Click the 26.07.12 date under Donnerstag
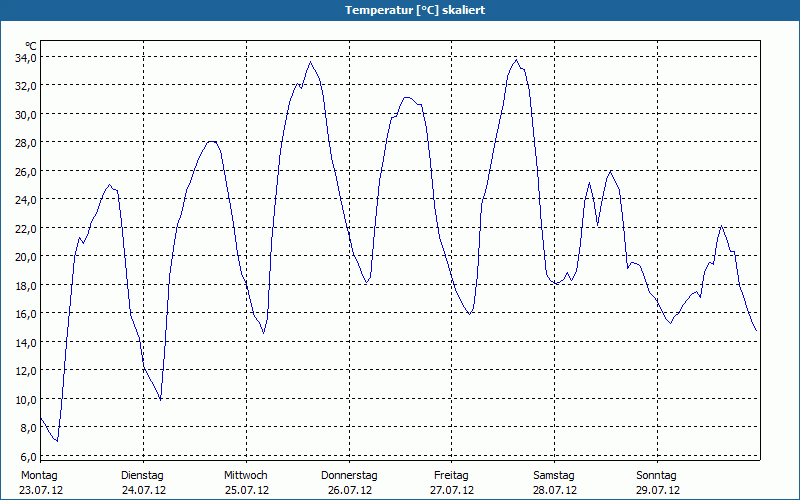 coord(350,490)
